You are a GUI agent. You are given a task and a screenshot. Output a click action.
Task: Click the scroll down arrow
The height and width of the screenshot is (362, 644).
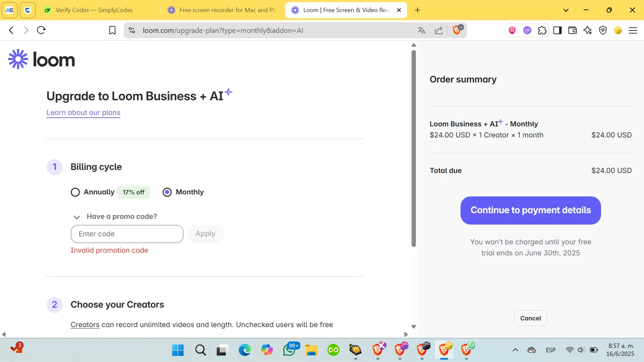tap(414, 327)
